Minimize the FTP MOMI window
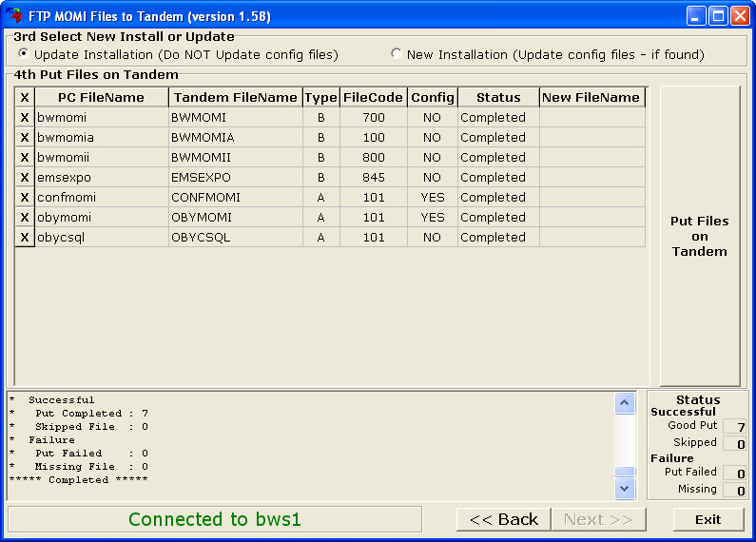The image size is (756, 542). pyautogui.click(x=696, y=15)
